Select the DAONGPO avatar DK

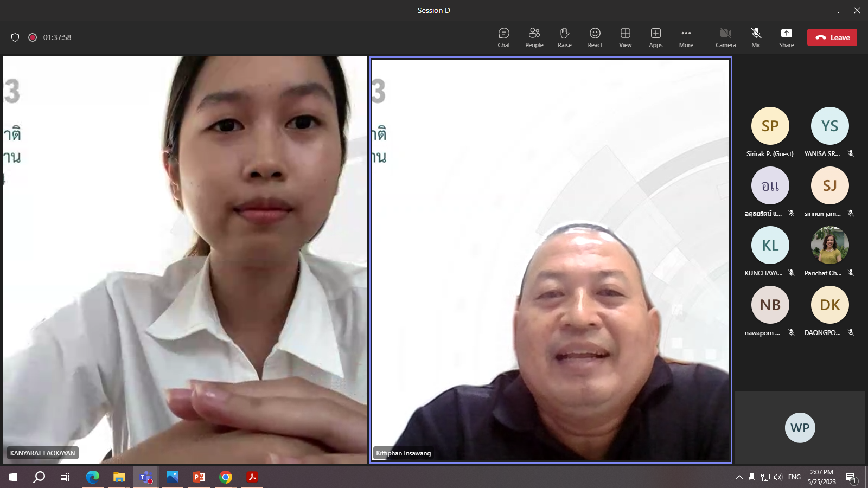click(x=830, y=305)
